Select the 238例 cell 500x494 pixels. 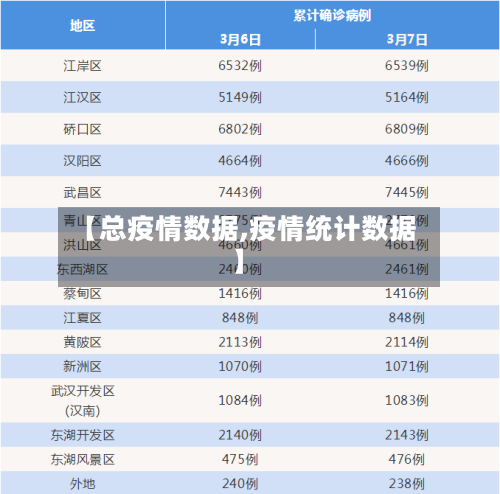(x=407, y=484)
